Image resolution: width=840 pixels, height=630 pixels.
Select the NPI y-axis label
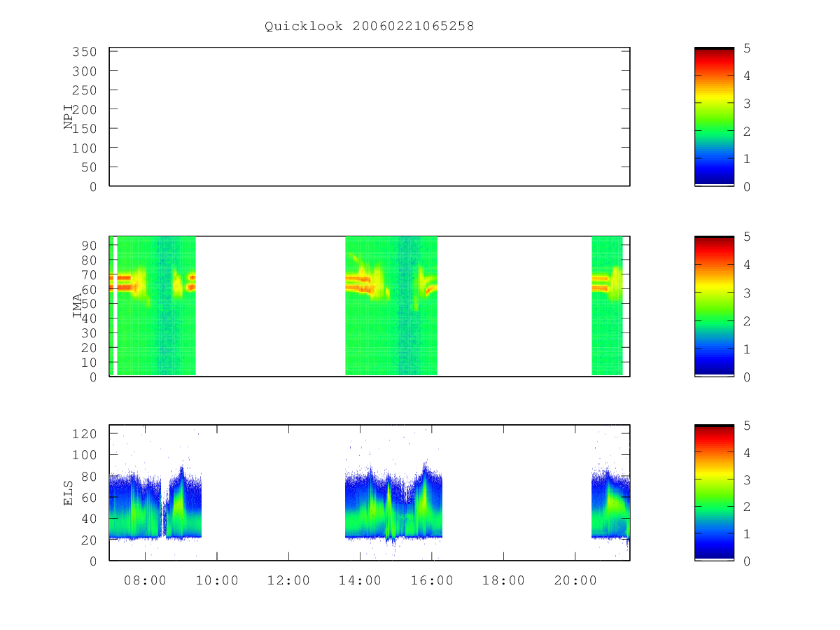(69, 117)
